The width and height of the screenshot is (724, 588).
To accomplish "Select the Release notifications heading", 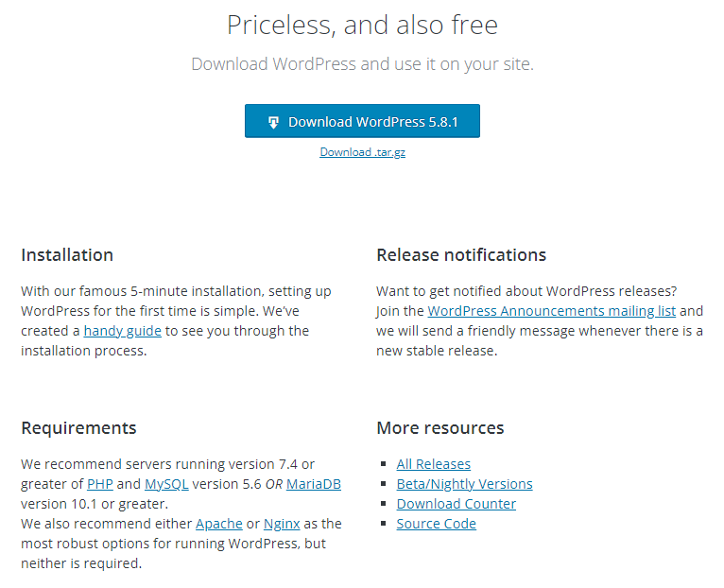I will (461, 255).
